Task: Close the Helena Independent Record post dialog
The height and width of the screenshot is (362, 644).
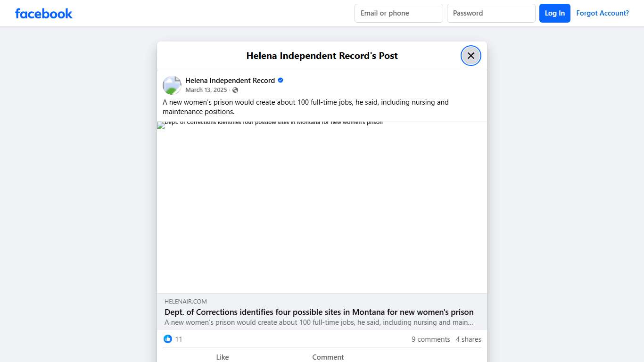Action: tap(471, 56)
